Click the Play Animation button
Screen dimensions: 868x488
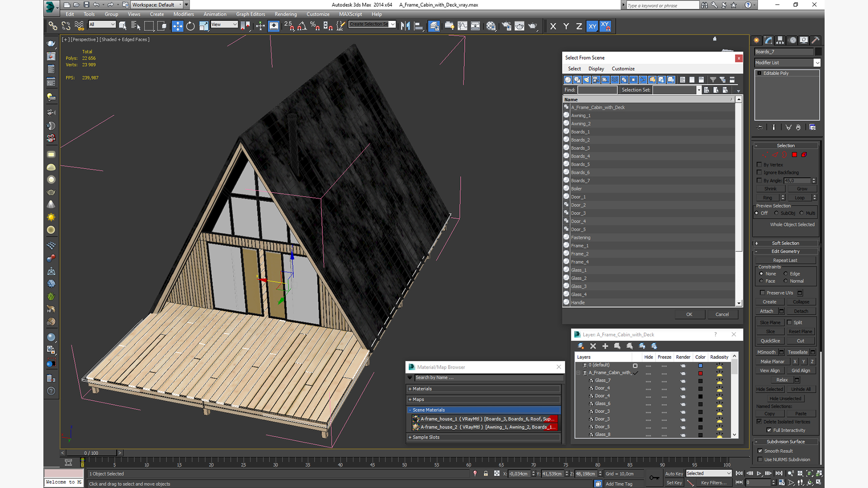point(759,474)
